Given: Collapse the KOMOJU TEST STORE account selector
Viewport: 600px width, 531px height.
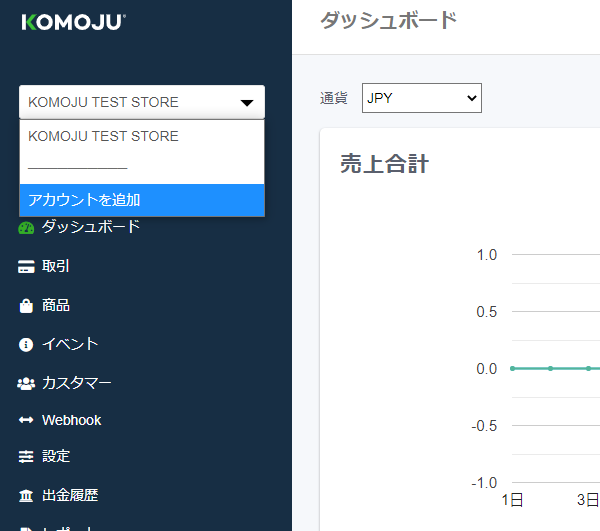Looking at the screenshot, I should point(142,102).
